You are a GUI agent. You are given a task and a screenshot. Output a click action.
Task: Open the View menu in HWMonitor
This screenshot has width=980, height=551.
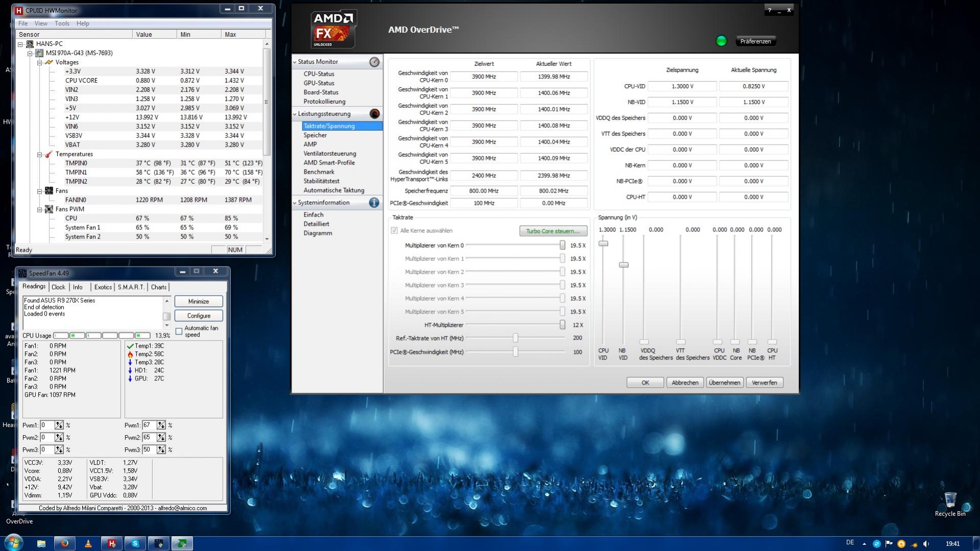click(41, 23)
